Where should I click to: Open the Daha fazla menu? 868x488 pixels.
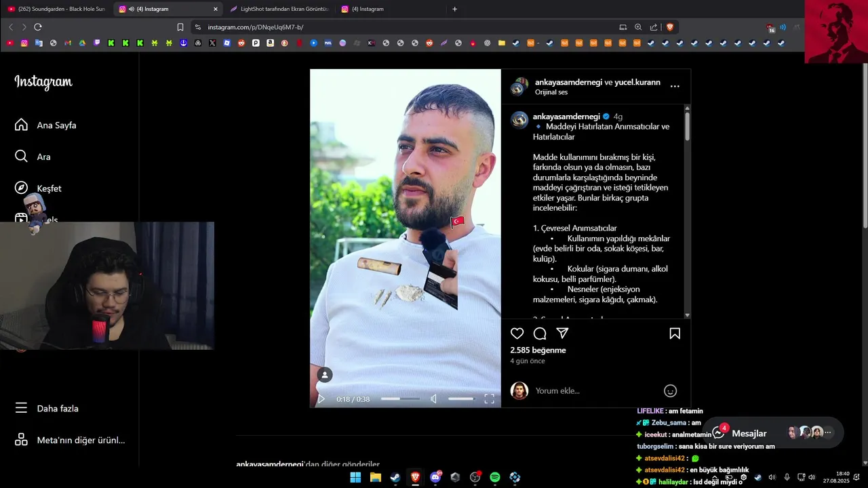point(47,409)
